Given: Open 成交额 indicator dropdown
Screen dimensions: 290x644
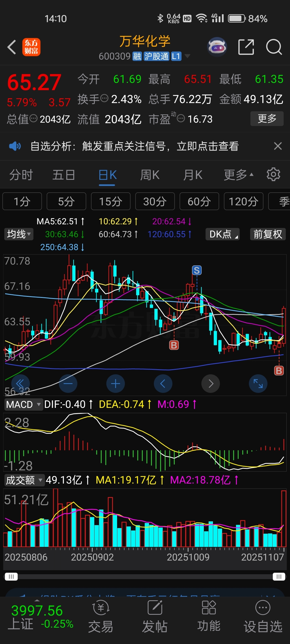Looking at the screenshot, I should tap(24, 480).
